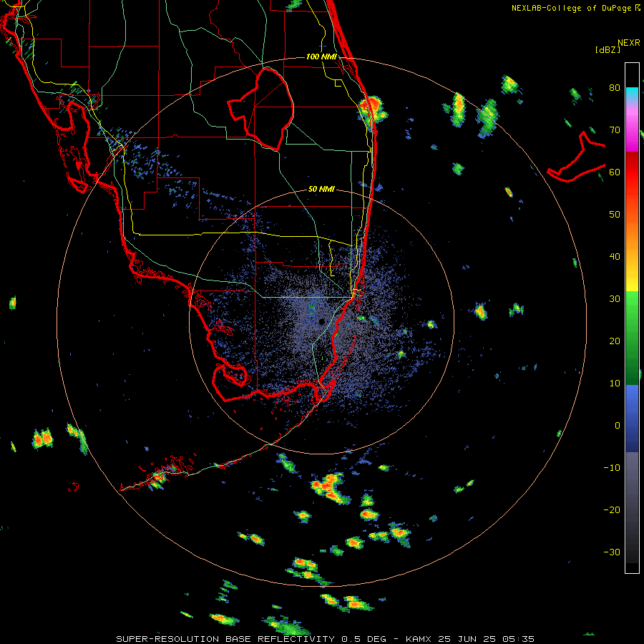Click the red segment of the reflectivity color bar
This screenshot has width=644, height=644.
(x=632, y=172)
